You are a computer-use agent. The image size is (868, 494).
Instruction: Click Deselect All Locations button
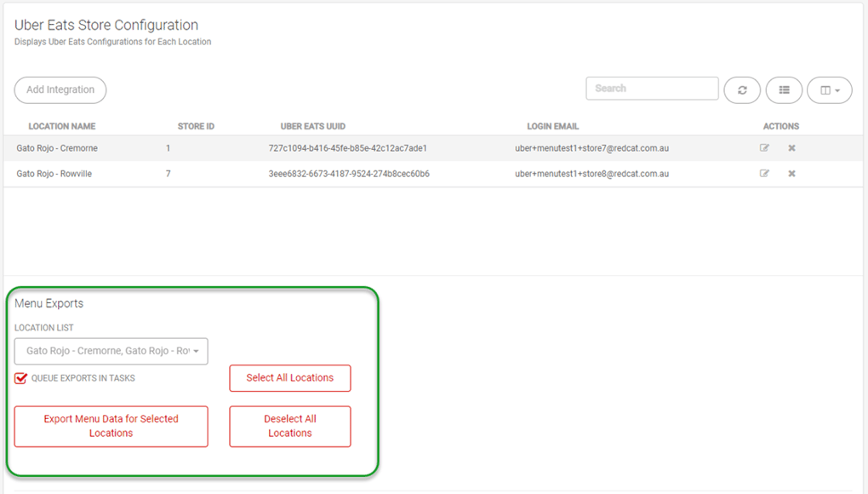289,426
